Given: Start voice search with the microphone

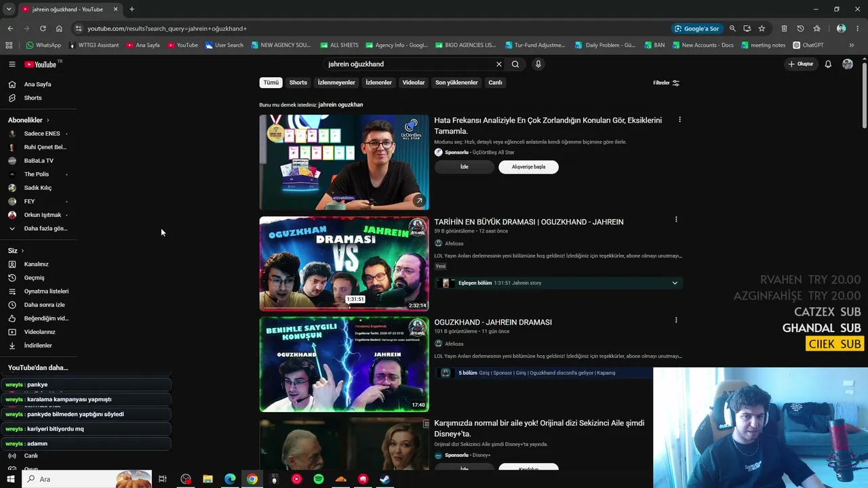Looking at the screenshot, I should click(x=538, y=64).
